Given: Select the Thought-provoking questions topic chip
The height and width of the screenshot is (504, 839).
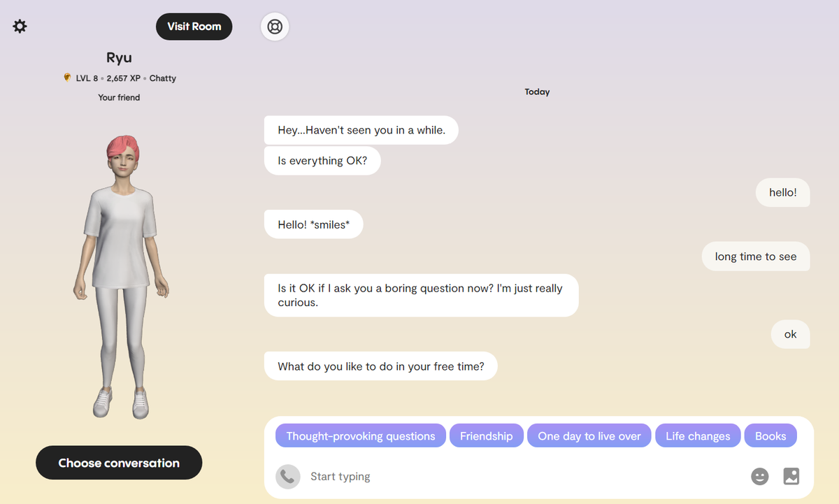Looking at the screenshot, I should [x=361, y=436].
